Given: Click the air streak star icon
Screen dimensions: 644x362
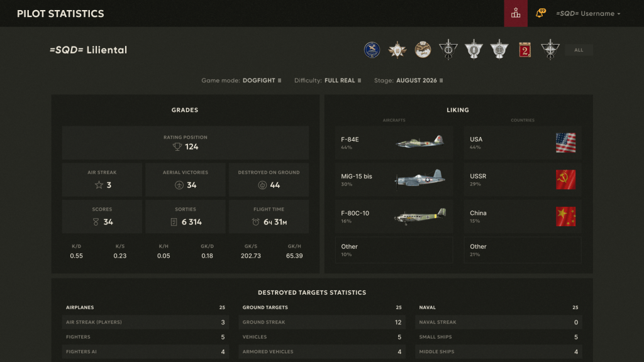Looking at the screenshot, I should (99, 185).
